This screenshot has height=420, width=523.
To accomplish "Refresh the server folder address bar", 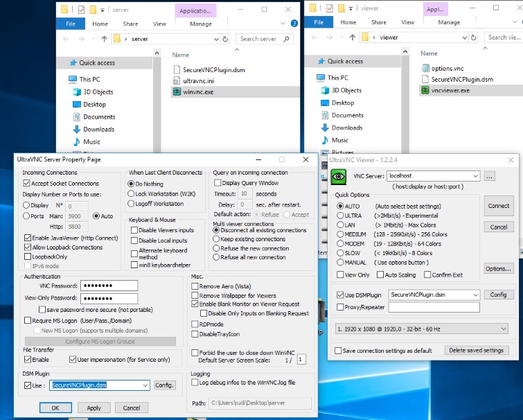I will [x=225, y=39].
